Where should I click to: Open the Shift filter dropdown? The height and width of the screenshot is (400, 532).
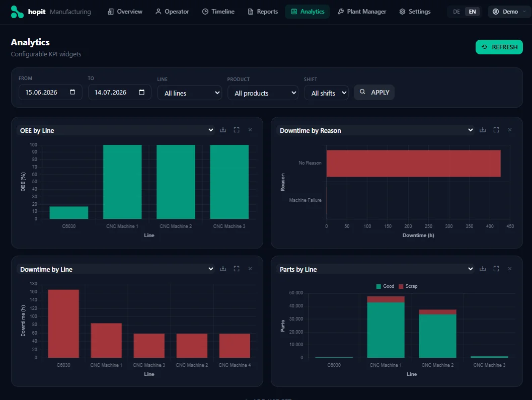tap(326, 93)
